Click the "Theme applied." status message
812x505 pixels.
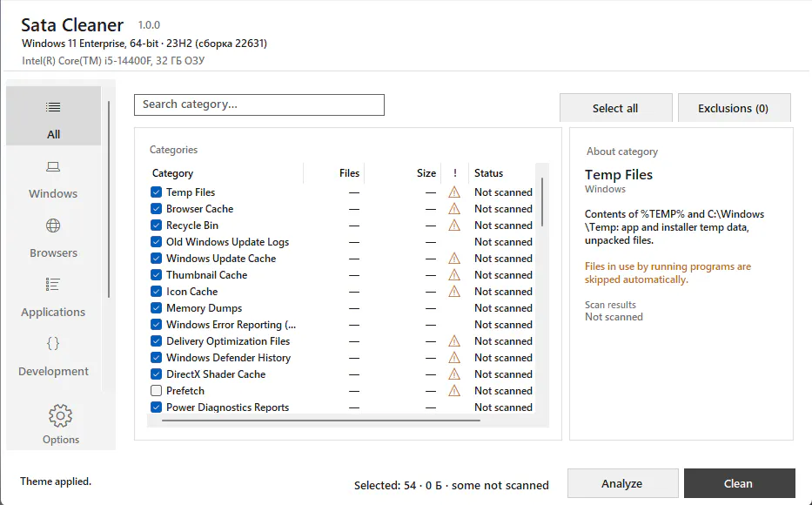(56, 481)
